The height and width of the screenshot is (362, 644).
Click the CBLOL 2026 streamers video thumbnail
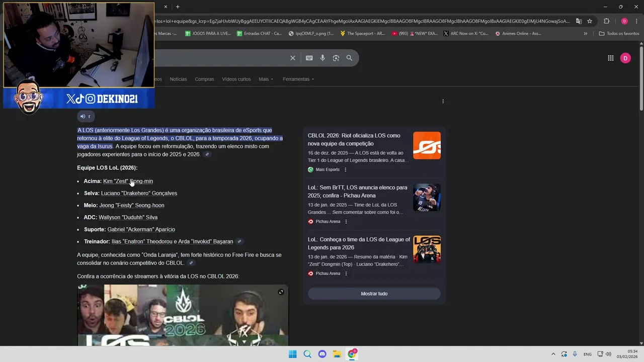tap(183, 315)
